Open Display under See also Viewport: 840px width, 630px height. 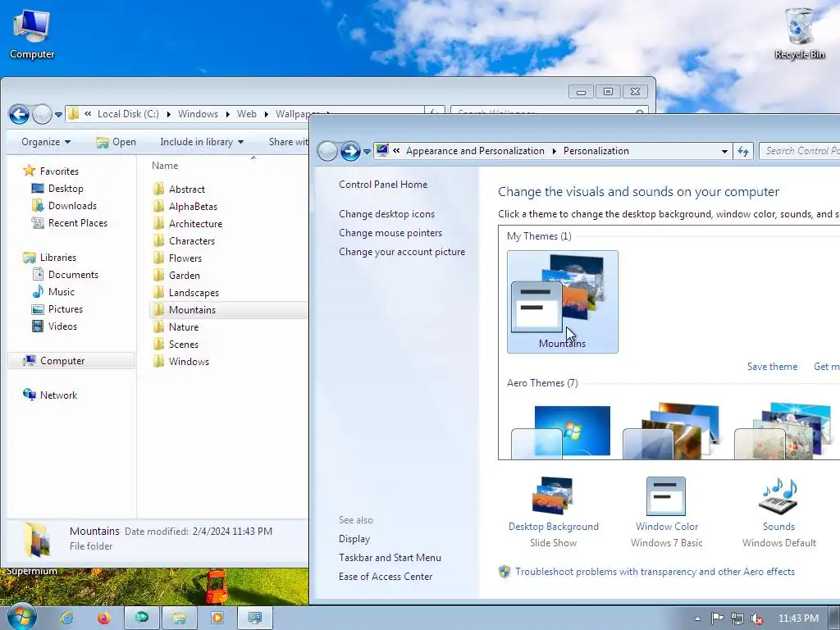point(354,539)
